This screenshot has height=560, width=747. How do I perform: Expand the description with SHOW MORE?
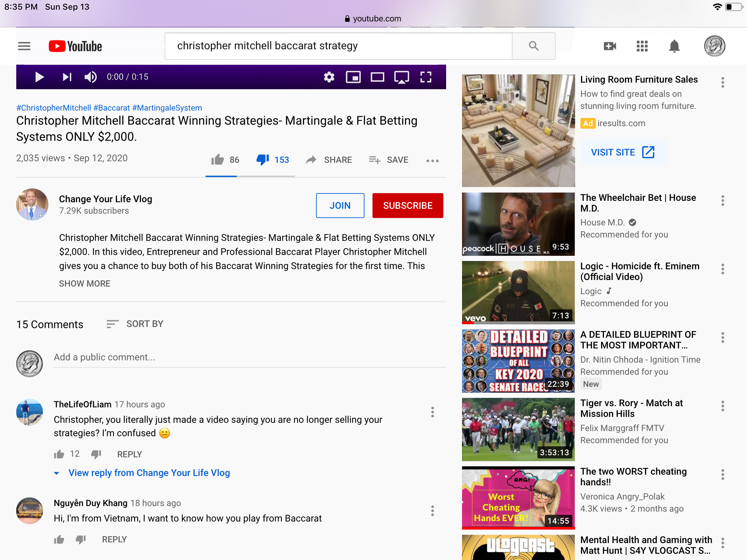pos(85,283)
